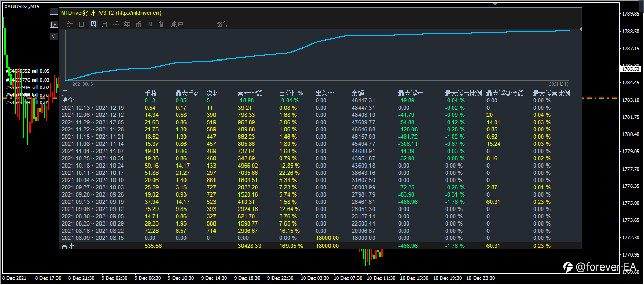Click the 盈亏金额 column header
The width and height of the screenshot is (644, 285).
250,94
